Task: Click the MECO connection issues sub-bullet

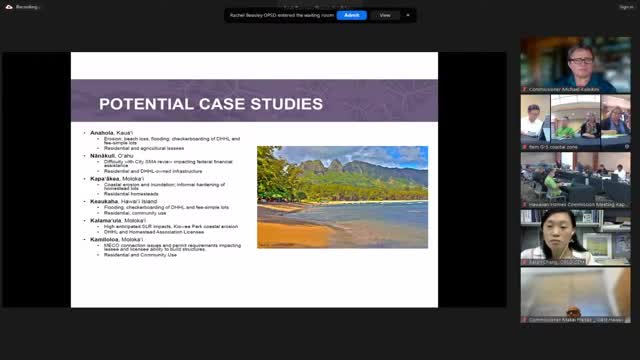Action: pyautogui.click(x=172, y=247)
